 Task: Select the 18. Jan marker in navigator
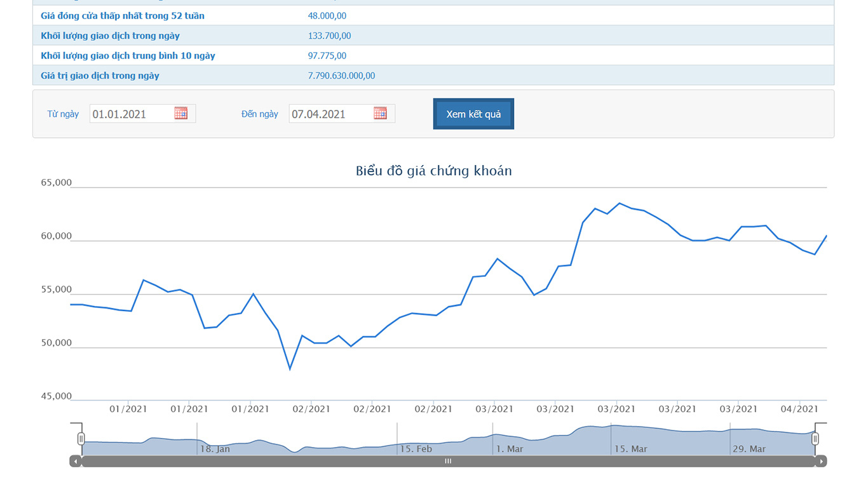215,449
